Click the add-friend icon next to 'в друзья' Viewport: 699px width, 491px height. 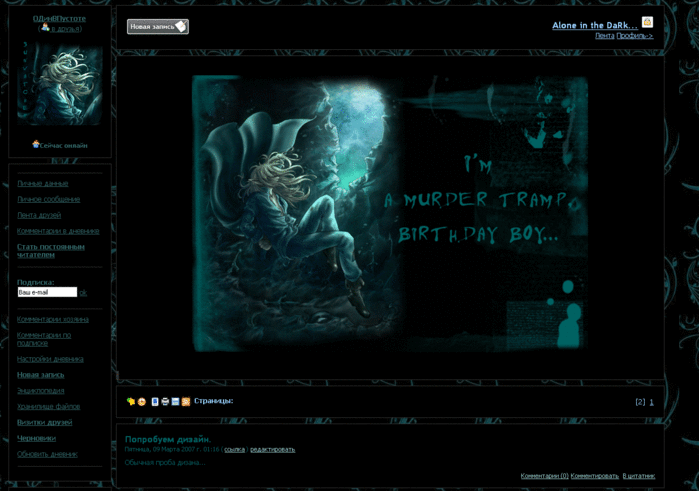pyautogui.click(x=45, y=28)
